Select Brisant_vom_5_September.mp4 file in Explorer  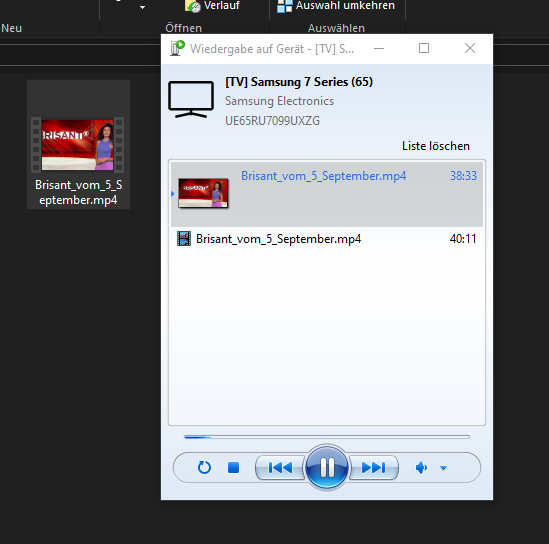[x=78, y=145]
